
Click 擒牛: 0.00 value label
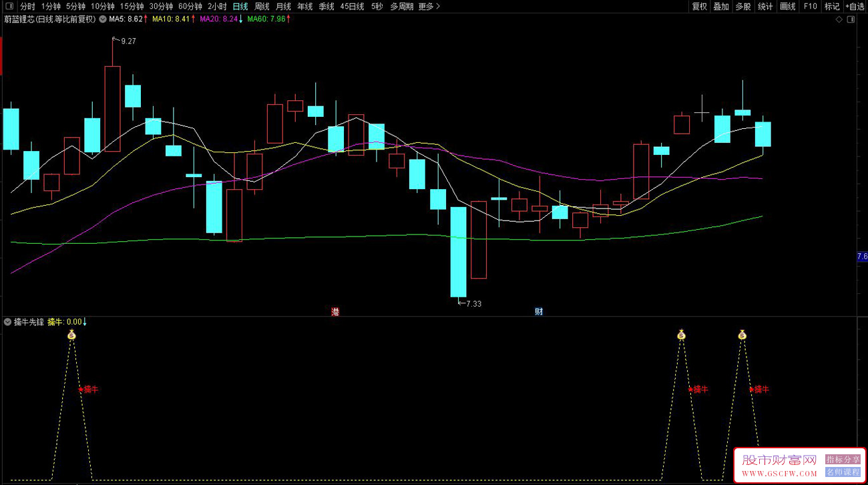64,322
